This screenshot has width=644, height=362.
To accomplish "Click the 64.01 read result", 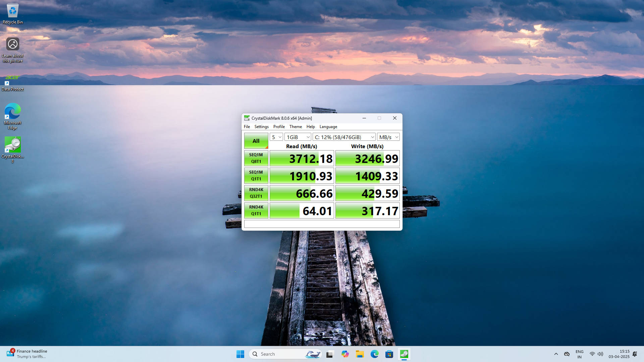I will tap(302, 210).
